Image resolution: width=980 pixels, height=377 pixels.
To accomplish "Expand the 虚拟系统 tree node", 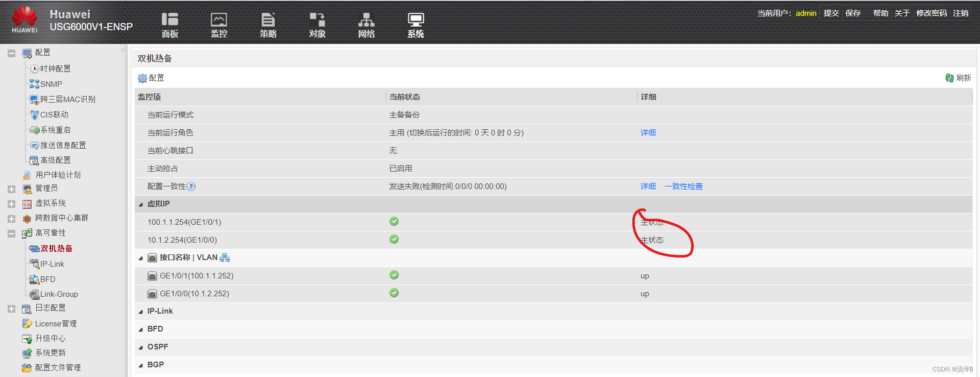I will click(11, 204).
